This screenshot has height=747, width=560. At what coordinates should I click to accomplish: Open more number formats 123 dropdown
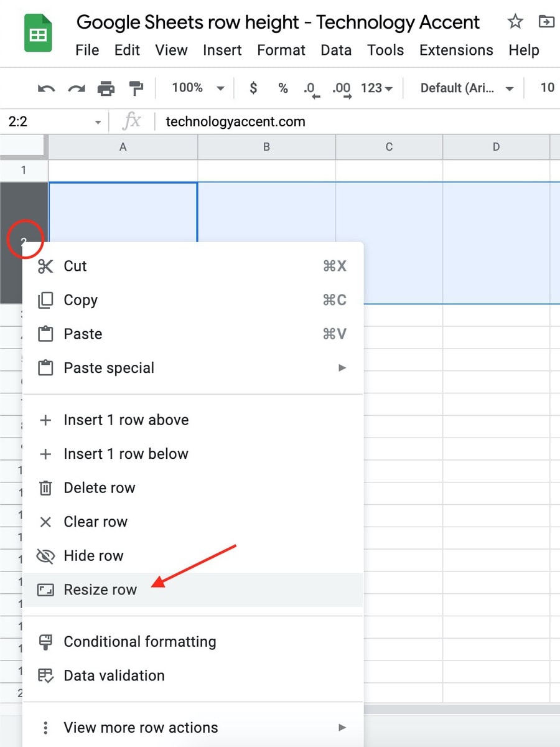click(376, 88)
